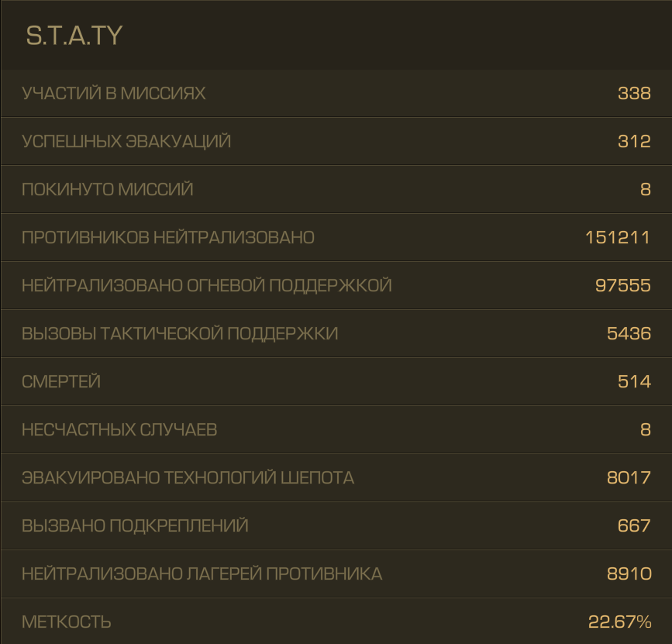Select the МЕТКОСТЬ accuracy row
The width and height of the screenshot is (672, 644).
click(336, 622)
